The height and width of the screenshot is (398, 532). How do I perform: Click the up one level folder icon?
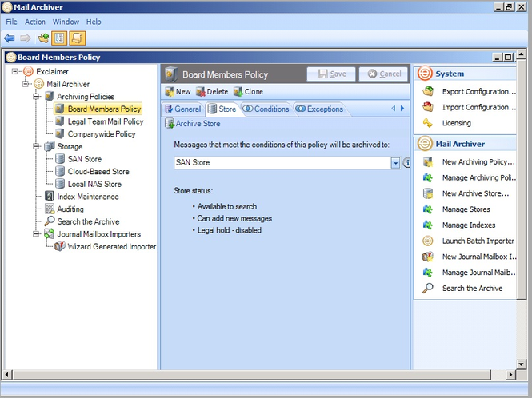(43, 38)
